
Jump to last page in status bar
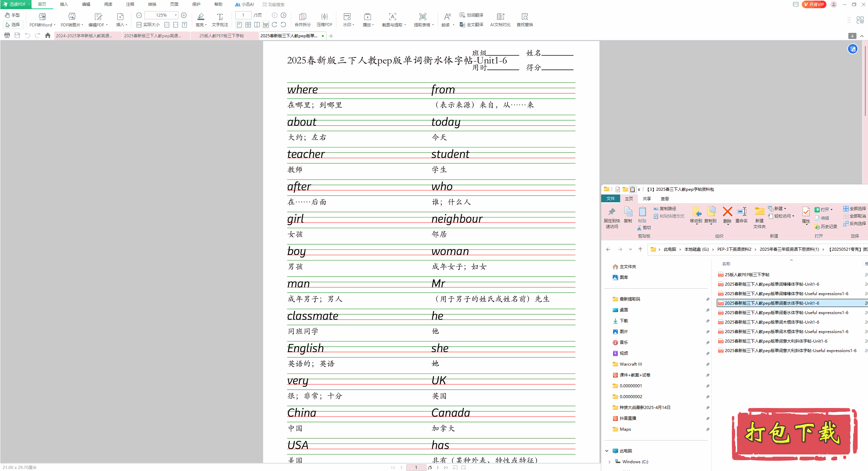point(446,467)
